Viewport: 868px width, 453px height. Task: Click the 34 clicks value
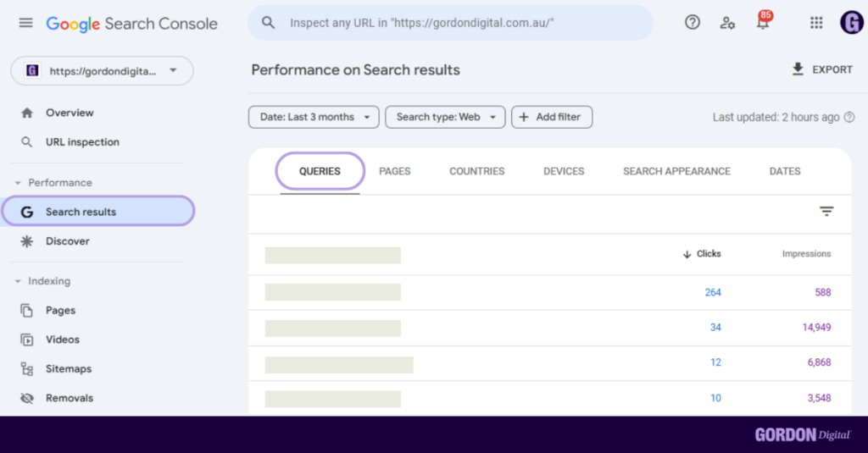click(x=715, y=328)
